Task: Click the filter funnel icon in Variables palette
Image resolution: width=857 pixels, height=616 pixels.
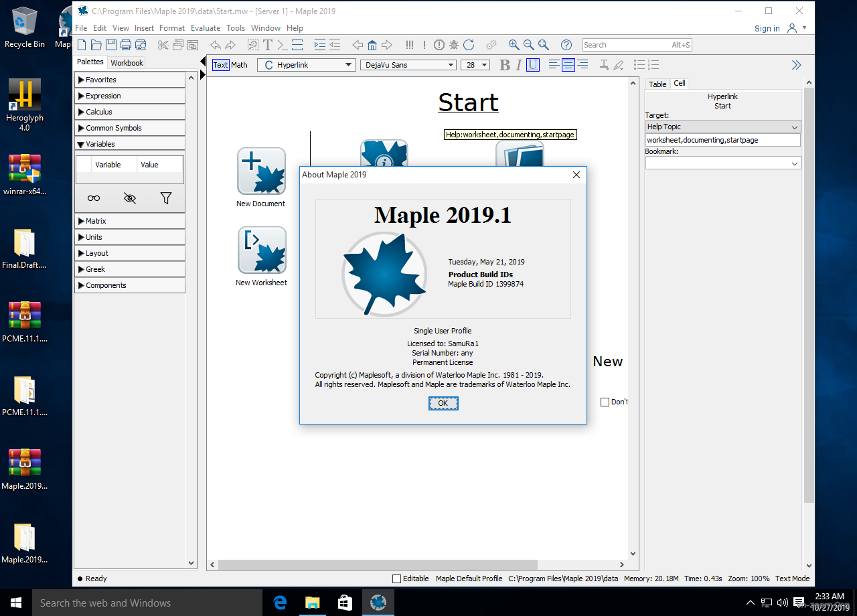Action: coord(166,198)
